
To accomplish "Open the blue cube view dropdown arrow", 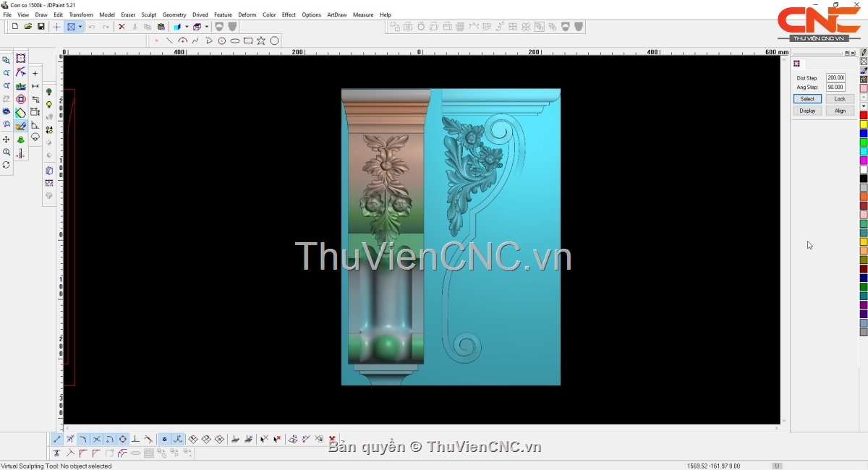I will 186,27.
